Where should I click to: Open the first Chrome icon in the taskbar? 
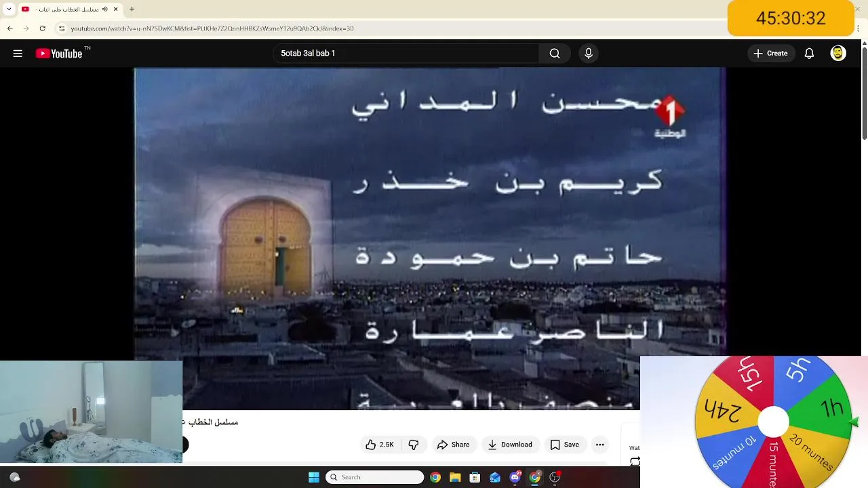tap(435, 477)
